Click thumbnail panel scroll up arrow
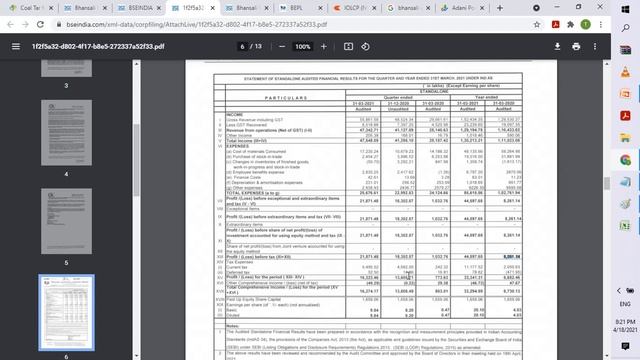Viewport: 640px width, 360px height. point(136,64)
